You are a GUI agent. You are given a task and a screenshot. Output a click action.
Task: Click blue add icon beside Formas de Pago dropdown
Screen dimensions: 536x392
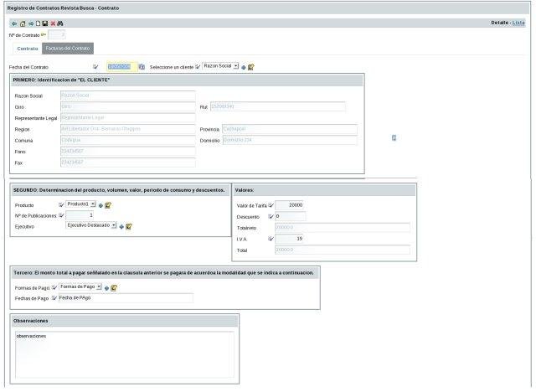[x=106, y=288]
